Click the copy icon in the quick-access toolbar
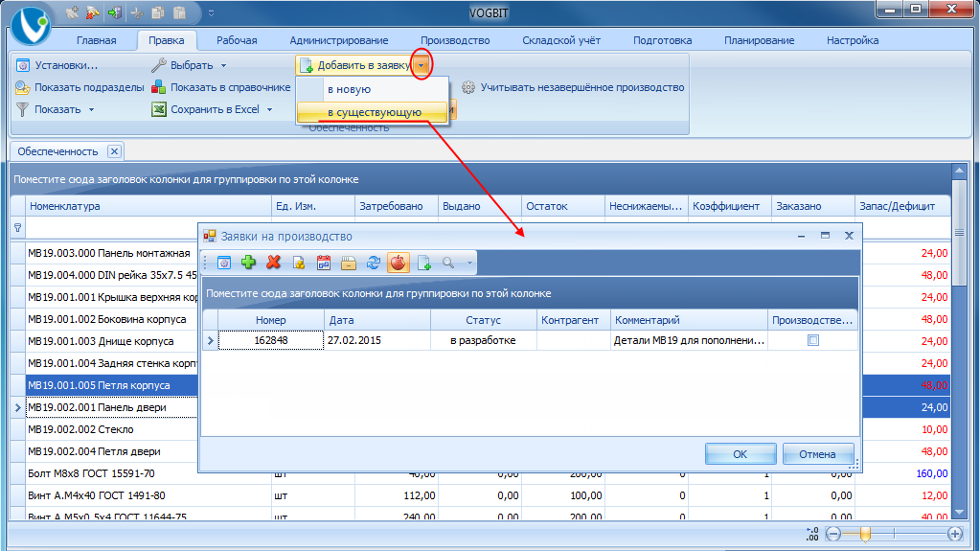The image size is (980, 551). pyautogui.click(x=158, y=12)
